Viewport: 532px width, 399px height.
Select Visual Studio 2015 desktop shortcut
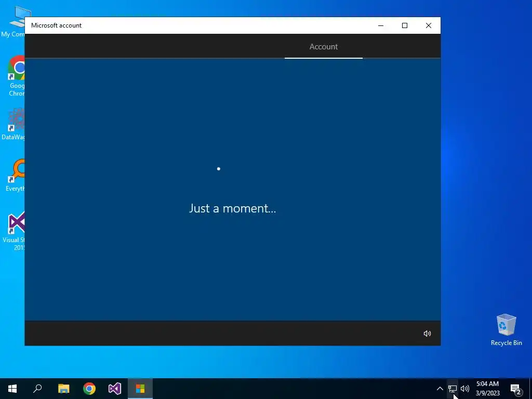tap(14, 231)
